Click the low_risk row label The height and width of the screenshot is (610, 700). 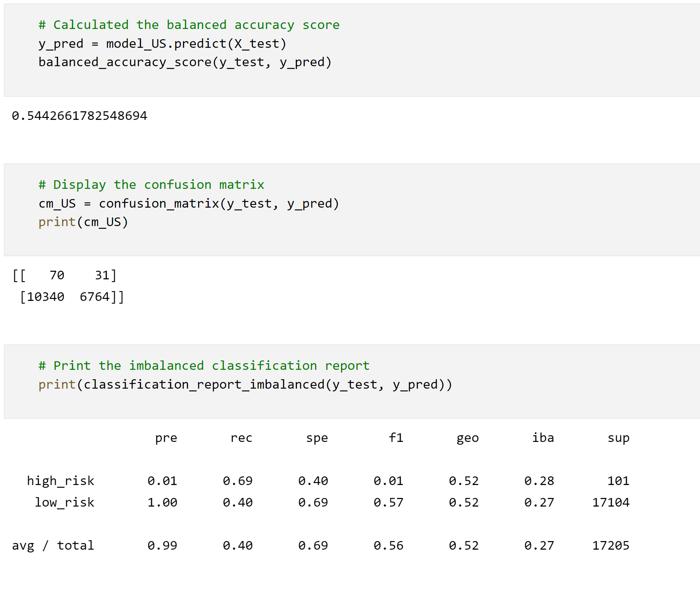coord(65,503)
